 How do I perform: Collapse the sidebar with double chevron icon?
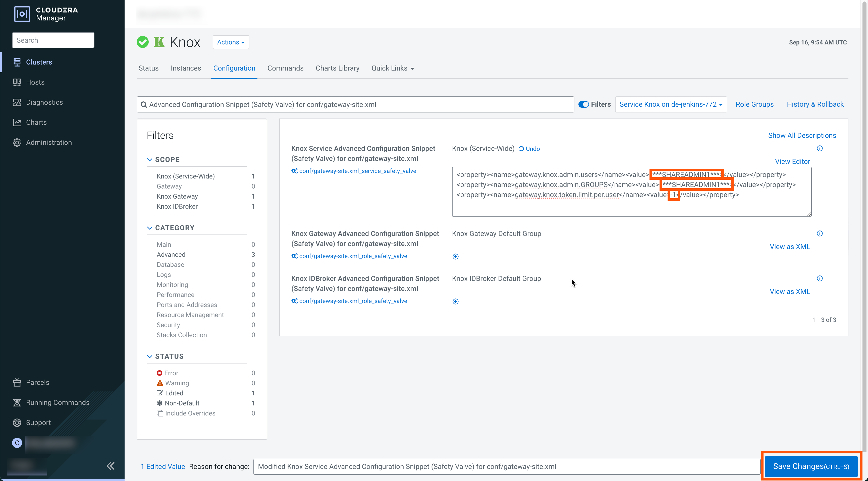pos(111,466)
